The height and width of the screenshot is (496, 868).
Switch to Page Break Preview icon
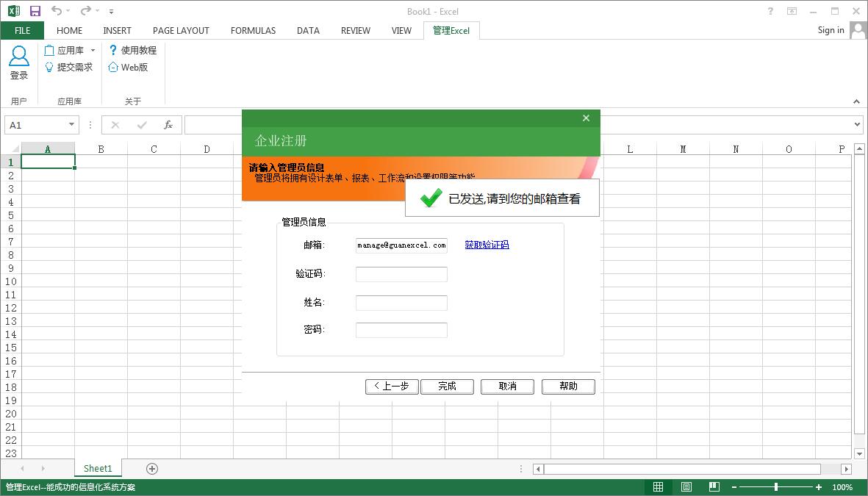point(714,487)
